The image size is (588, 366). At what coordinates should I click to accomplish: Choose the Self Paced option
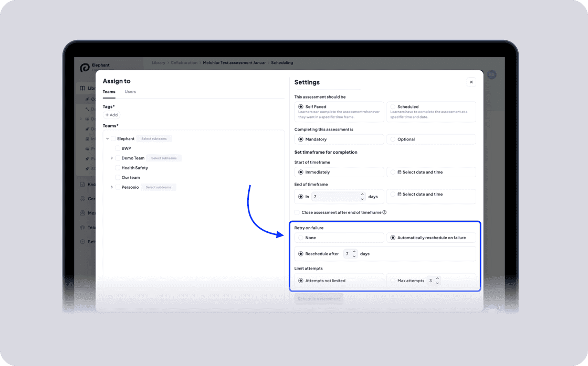pyautogui.click(x=339, y=112)
